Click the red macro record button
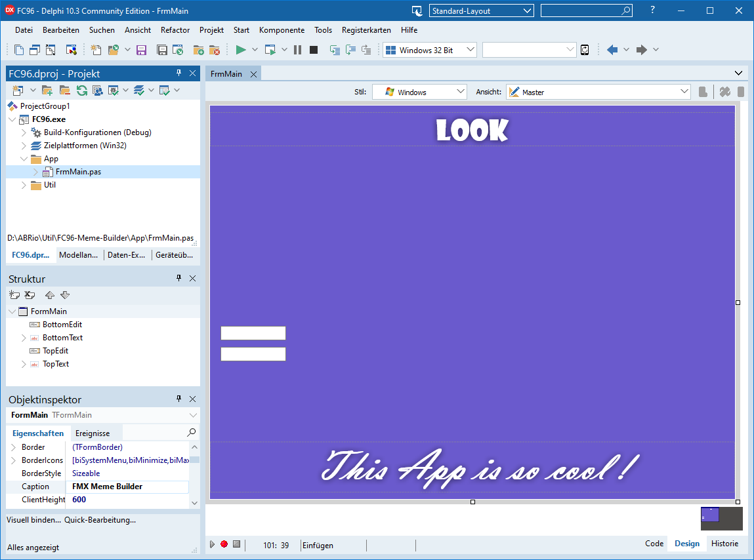Screen dimensions: 754x560 [224, 544]
